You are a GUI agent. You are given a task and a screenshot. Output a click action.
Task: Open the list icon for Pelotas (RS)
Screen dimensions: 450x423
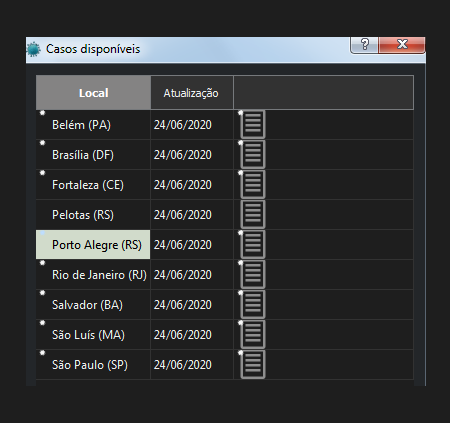pyautogui.click(x=253, y=214)
